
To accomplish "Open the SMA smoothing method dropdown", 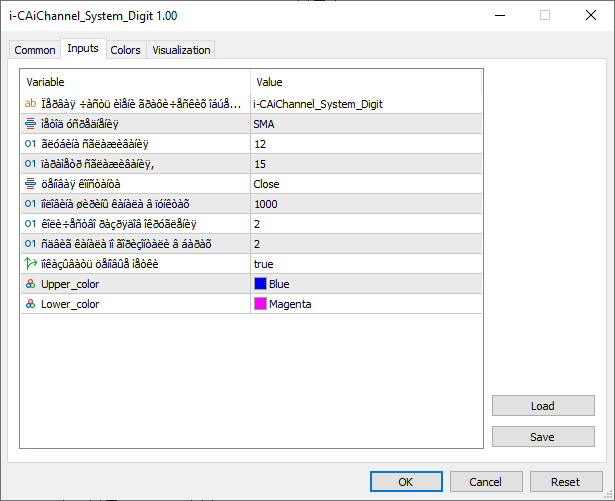I will point(365,123).
